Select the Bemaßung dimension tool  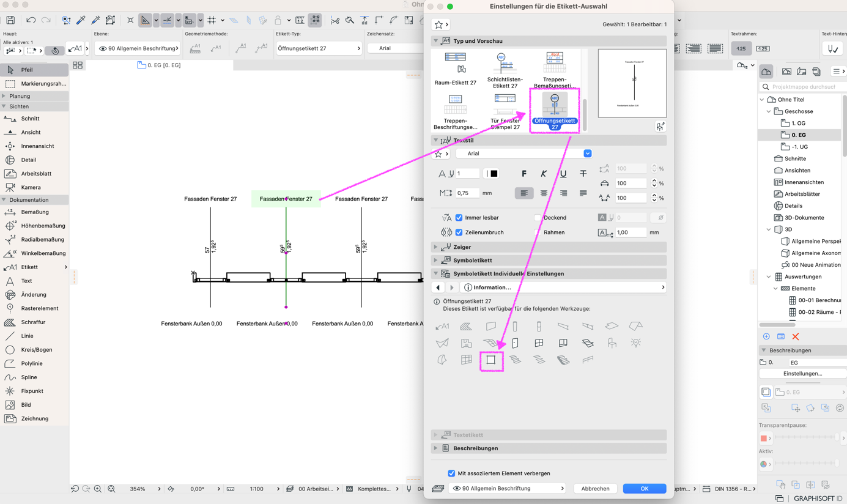point(34,212)
